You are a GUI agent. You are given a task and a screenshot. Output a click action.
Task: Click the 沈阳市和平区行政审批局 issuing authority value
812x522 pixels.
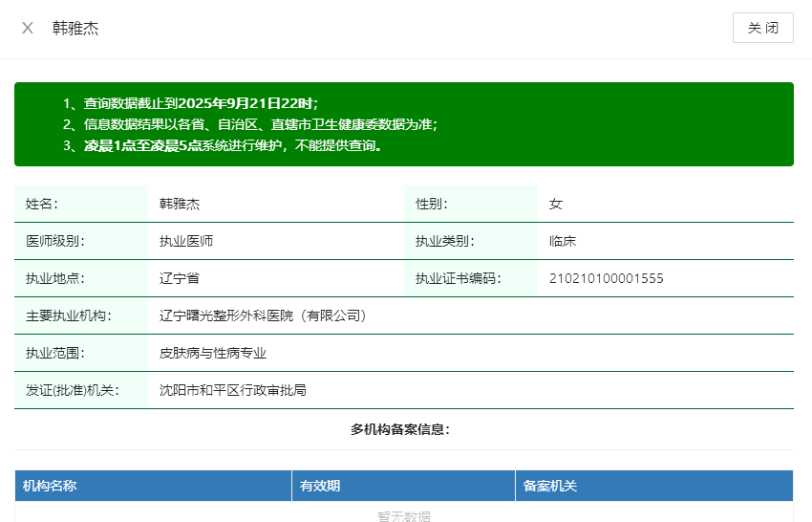232,390
